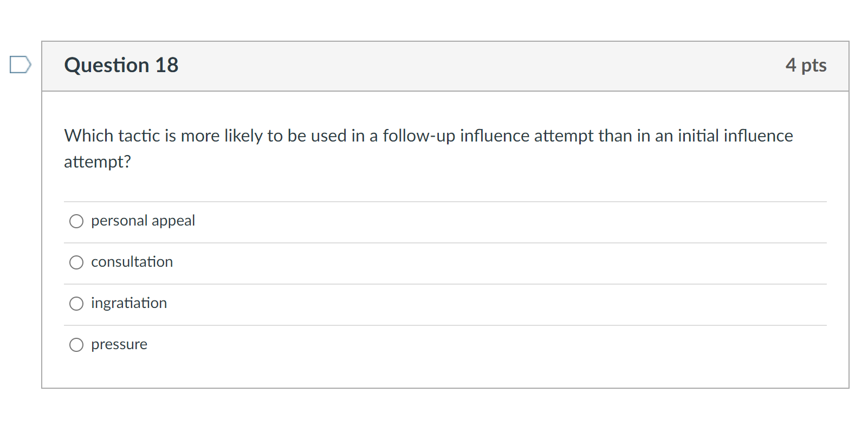This screenshot has width=868, height=424.
Task: Select ingratiation as your answer
Action: click(x=76, y=304)
